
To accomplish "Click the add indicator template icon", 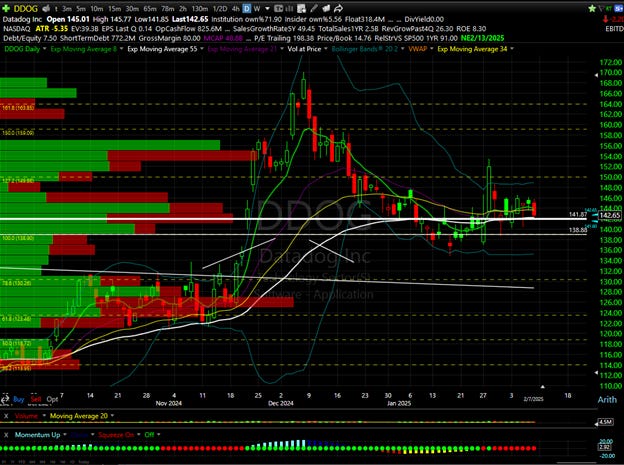I will 302,8.
